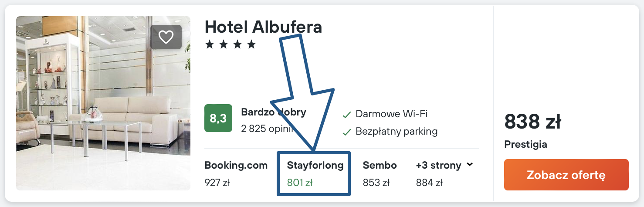Click the 853 zł Sembo price

tap(376, 183)
